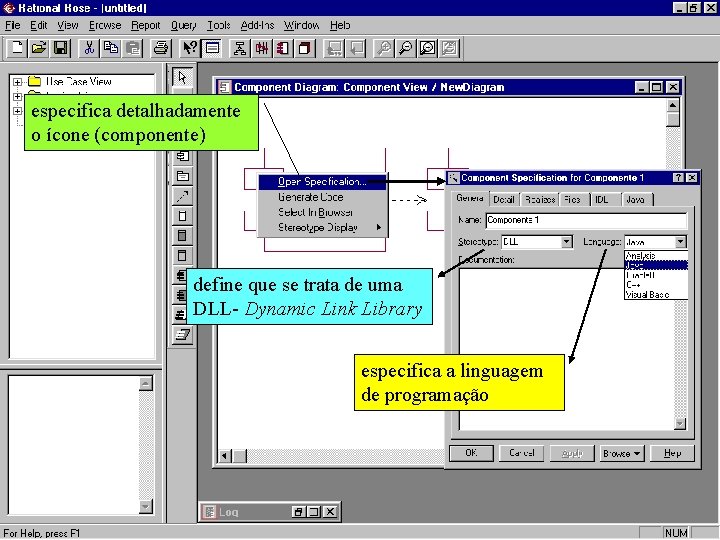The image size is (720, 540).
Task: Open the Tools menu
Action: pos(219,25)
